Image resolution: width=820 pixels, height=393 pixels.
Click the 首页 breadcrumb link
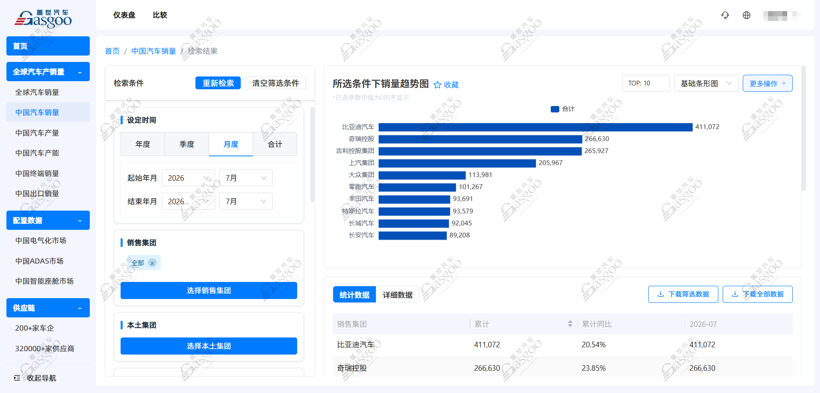pos(112,51)
